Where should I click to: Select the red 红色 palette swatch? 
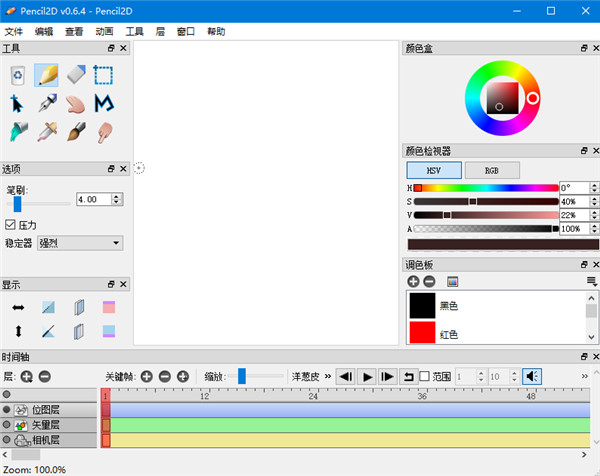(422, 333)
